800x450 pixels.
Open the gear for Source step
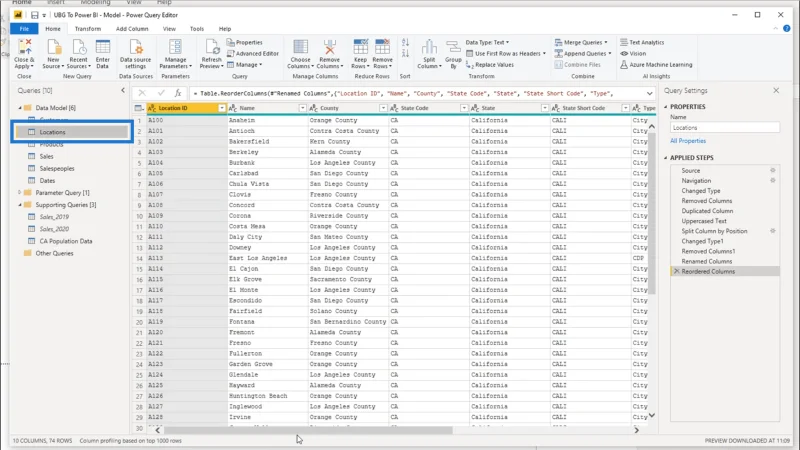tap(772, 170)
